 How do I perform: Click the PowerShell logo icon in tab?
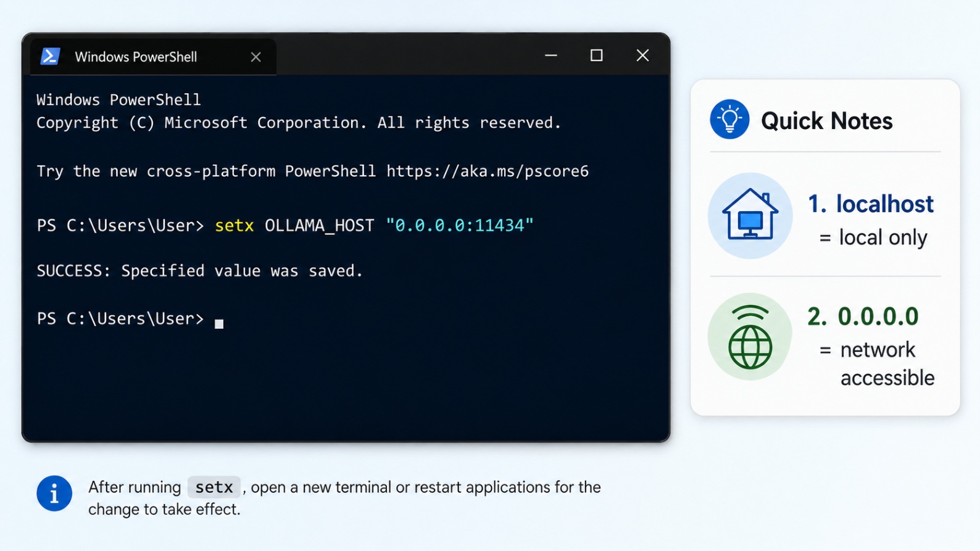tap(50, 56)
